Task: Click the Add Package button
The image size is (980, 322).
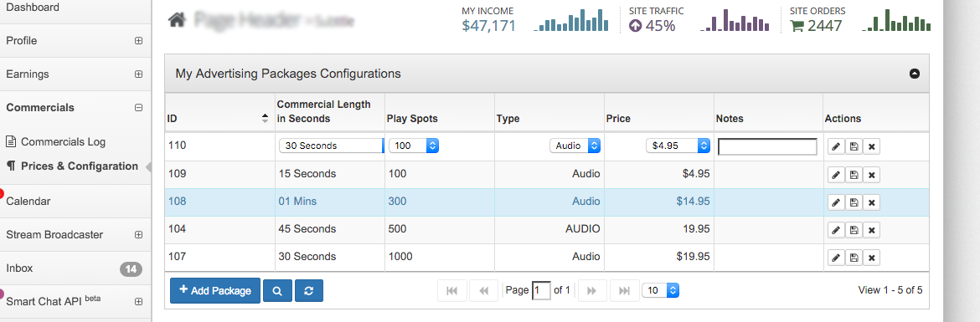Action: pos(215,291)
